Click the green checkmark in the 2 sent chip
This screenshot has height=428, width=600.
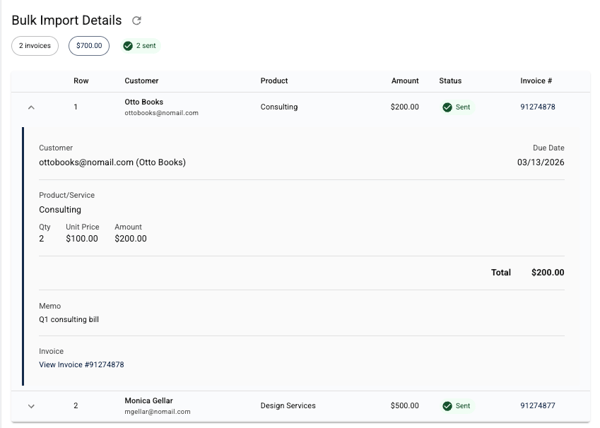128,46
